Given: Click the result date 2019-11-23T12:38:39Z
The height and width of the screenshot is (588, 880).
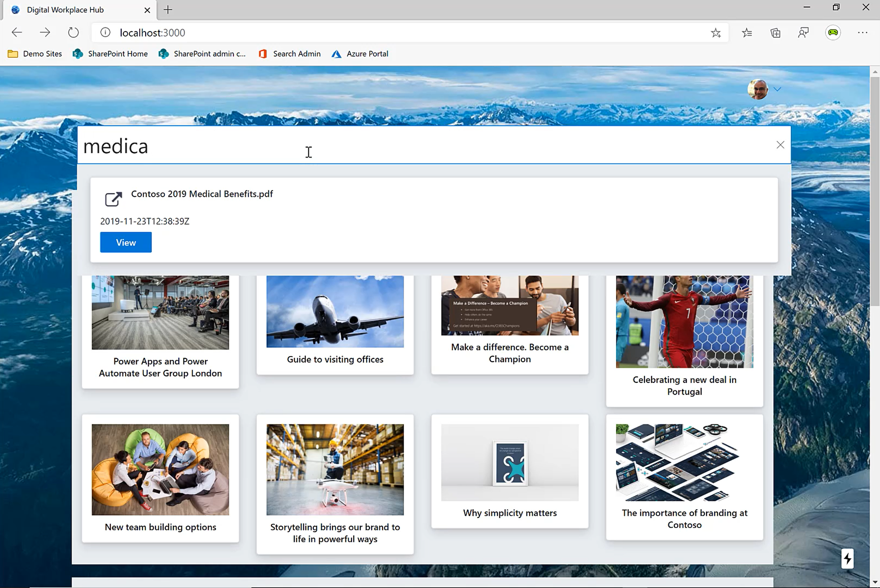Looking at the screenshot, I should 145,222.
